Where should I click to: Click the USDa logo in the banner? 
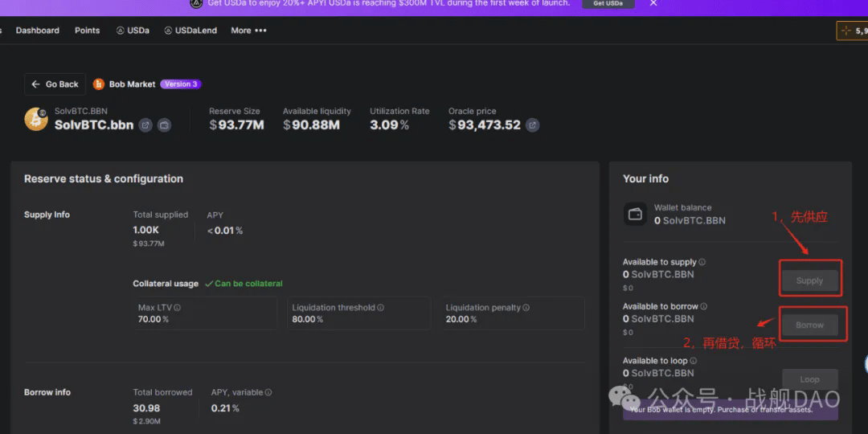pos(197,3)
